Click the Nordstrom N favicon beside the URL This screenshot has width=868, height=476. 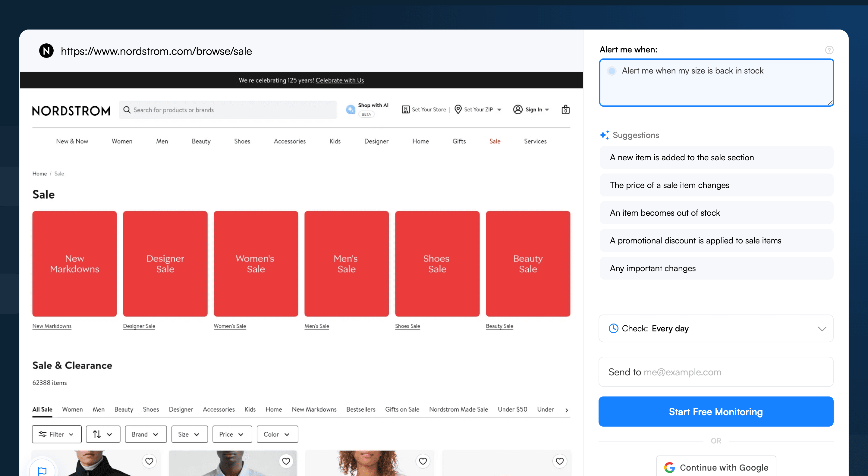click(x=46, y=51)
